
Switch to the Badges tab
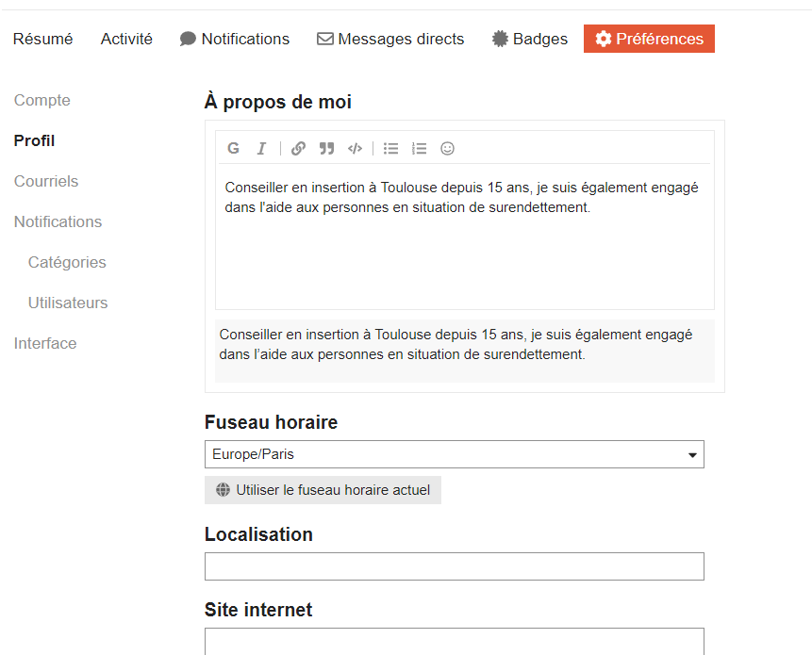(530, 39)
